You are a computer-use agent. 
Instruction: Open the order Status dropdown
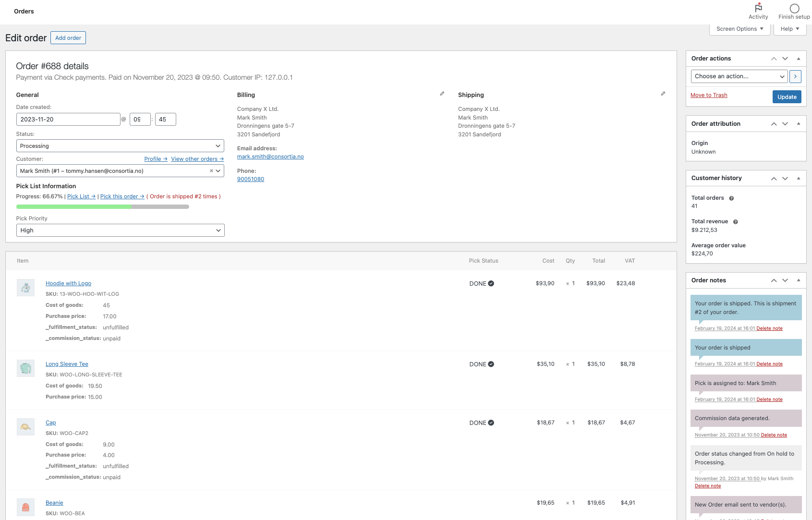(x=120, y=145)
